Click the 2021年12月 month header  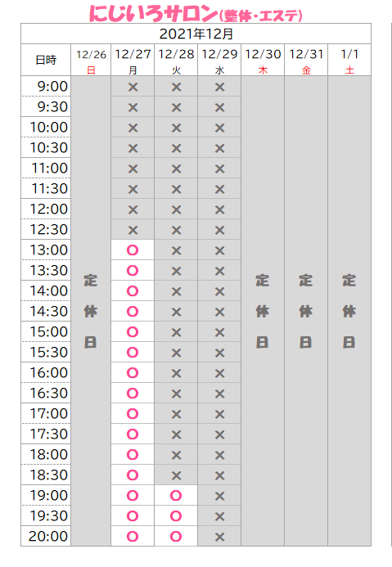click(196, 34)
